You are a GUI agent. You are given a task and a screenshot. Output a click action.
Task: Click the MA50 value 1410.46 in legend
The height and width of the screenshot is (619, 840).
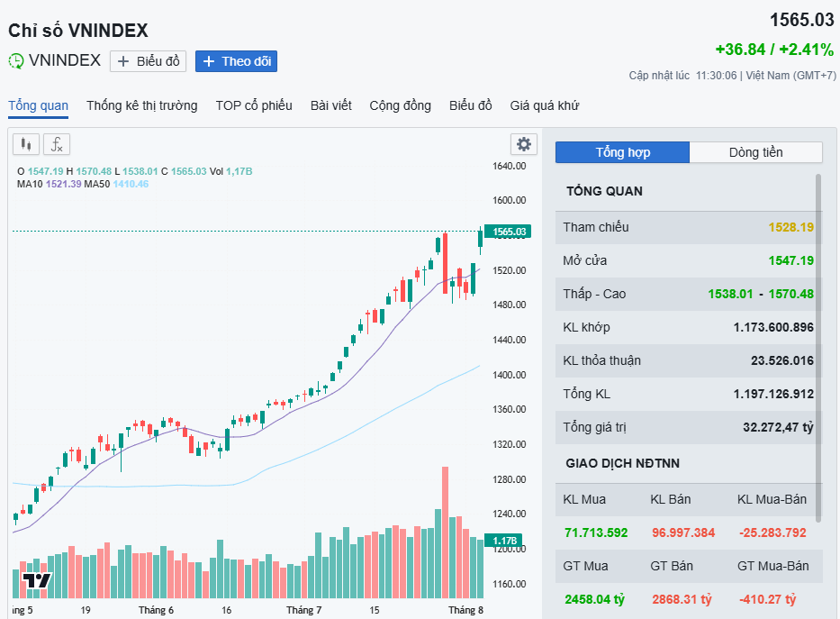point(131,184)
